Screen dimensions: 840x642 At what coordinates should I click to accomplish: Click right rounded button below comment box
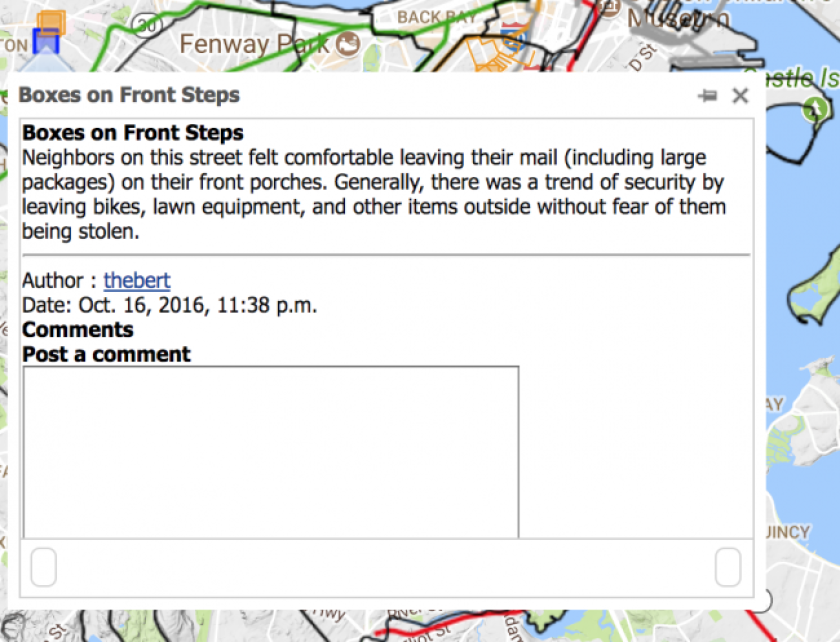click(728, 567)
